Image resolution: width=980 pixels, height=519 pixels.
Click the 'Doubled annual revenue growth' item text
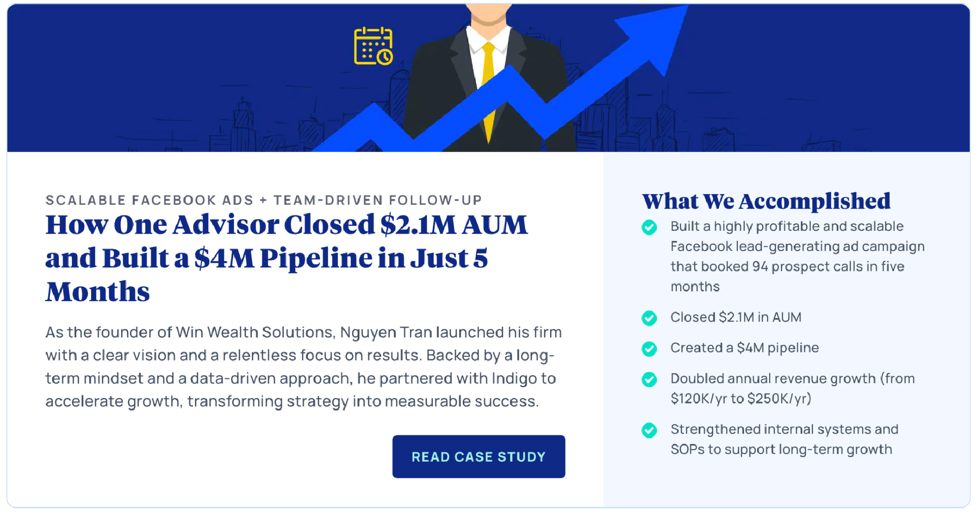(792, 388)
